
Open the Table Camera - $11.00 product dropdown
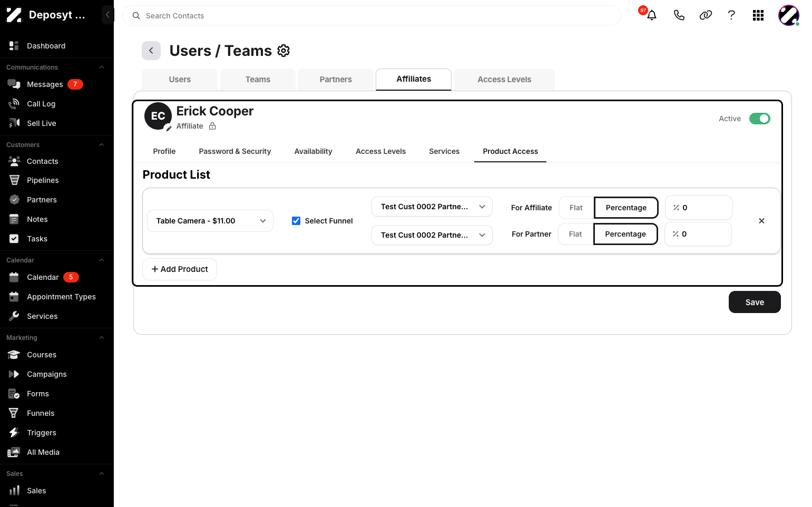pyautogui.click(x=210, y=221)
